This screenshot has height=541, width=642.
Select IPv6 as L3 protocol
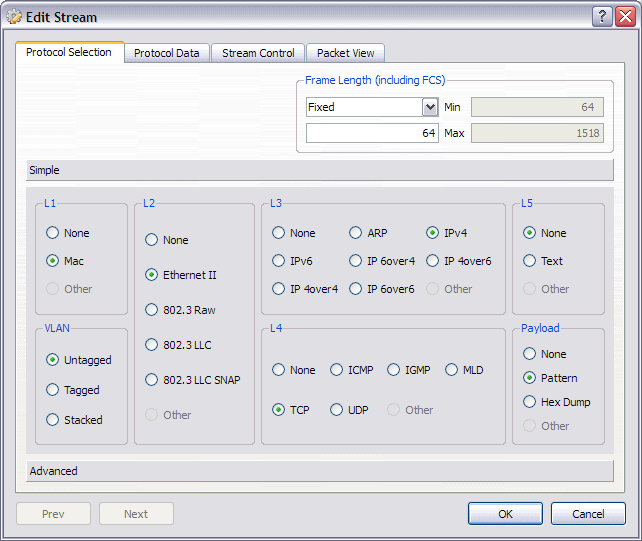[278, 260]
